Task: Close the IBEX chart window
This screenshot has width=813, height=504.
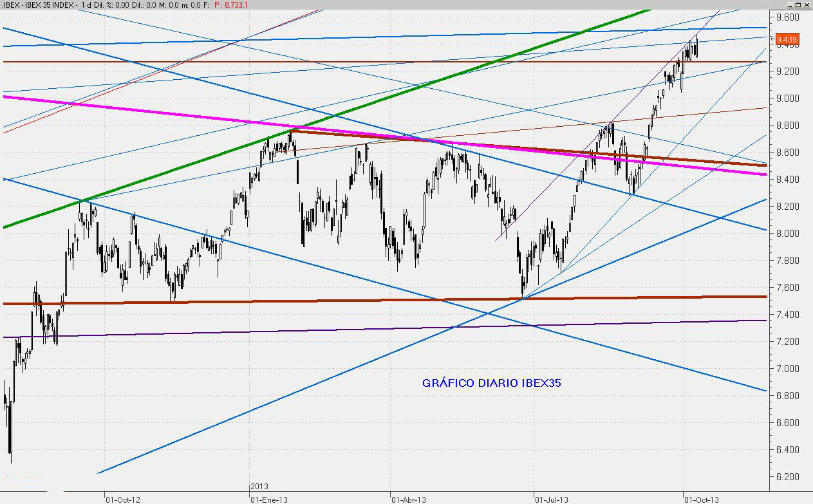Action: [808, 5]
